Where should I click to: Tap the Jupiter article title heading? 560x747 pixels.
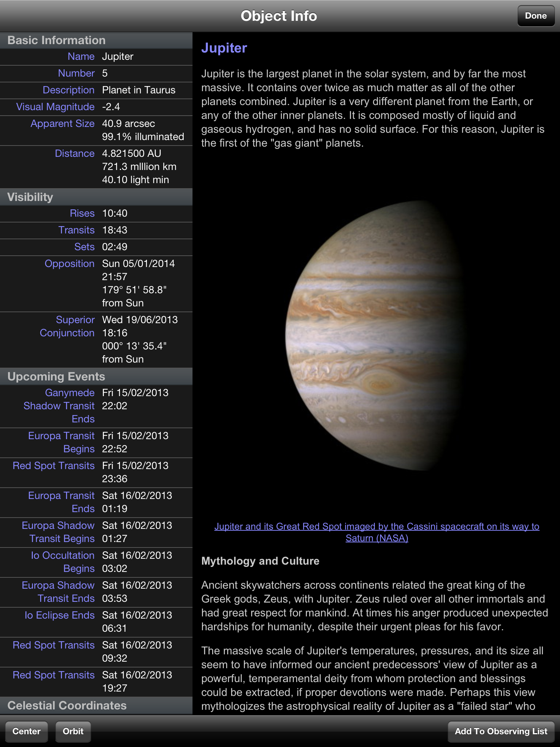pos(224,48)
